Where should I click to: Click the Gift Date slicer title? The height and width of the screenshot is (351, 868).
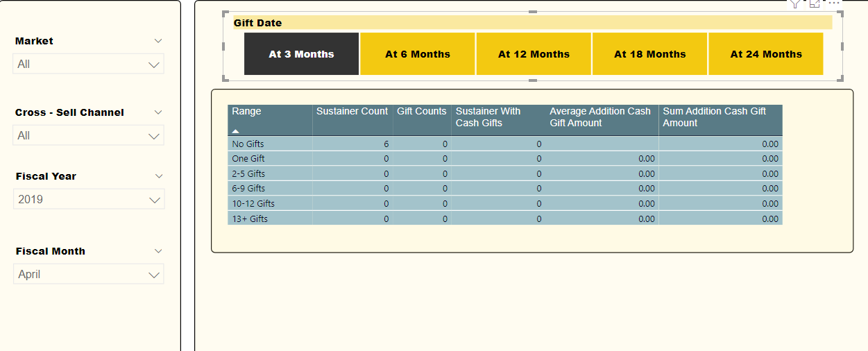(257, 23)
